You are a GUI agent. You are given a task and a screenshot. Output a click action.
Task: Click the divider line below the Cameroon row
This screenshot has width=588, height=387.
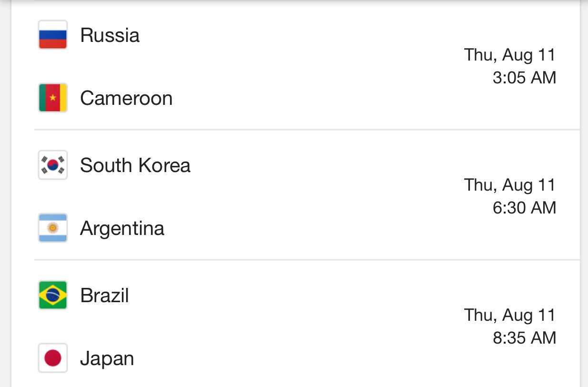307,130
